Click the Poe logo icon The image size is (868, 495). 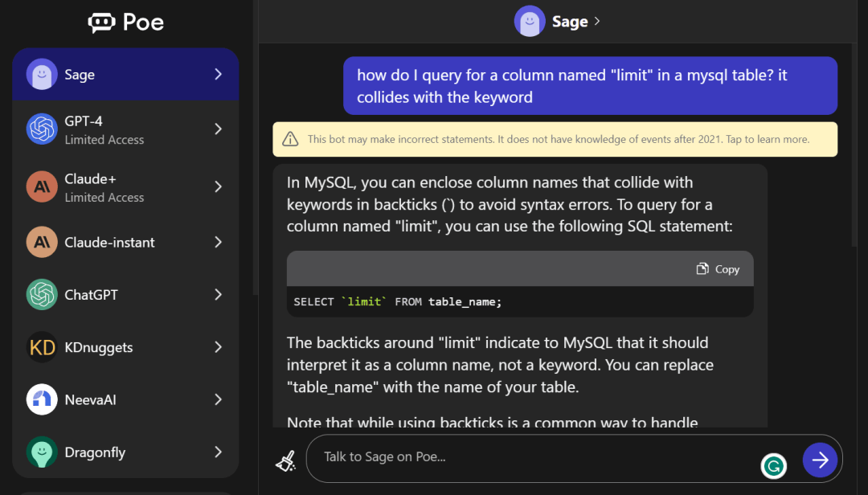pos(102,22)
